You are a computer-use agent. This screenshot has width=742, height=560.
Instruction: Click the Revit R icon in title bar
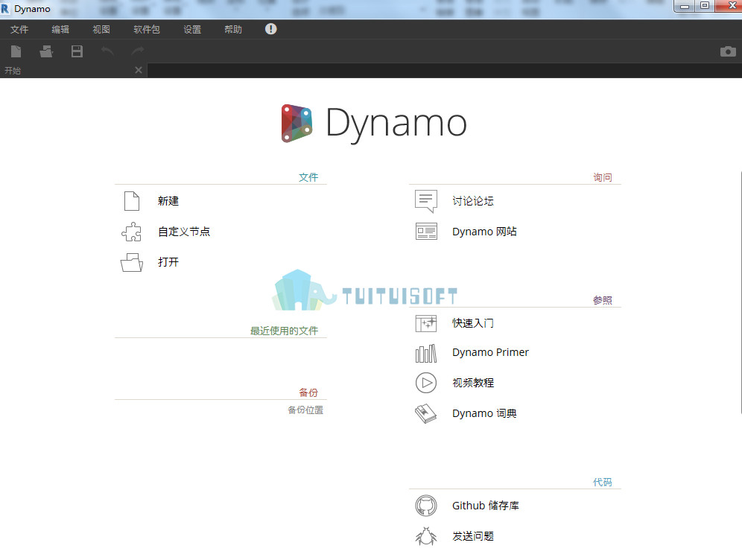point(4,8)
